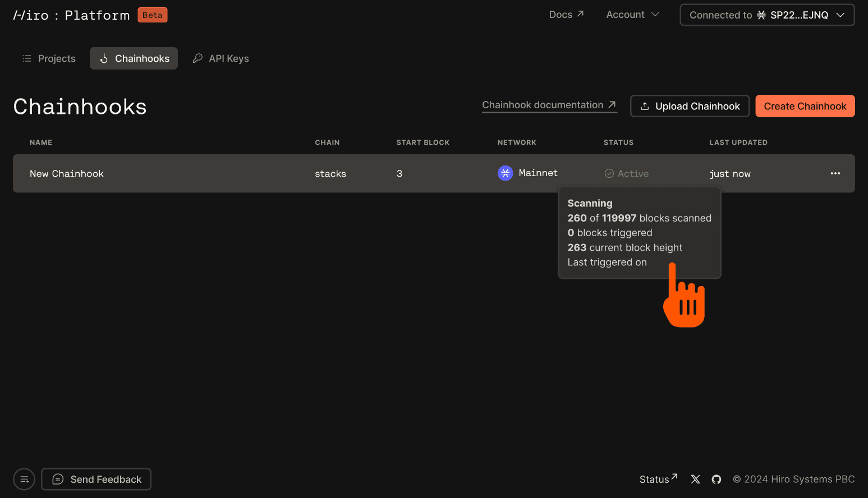Click the CHAIN column header
Screen dimensions: 868x498
pyautogui.click(x=327, y=142)
